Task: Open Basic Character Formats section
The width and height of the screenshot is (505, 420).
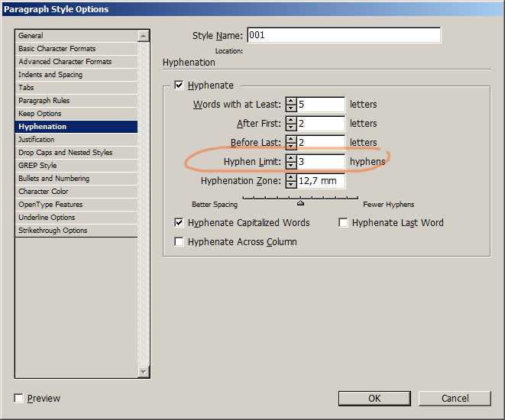Action: 76,49
